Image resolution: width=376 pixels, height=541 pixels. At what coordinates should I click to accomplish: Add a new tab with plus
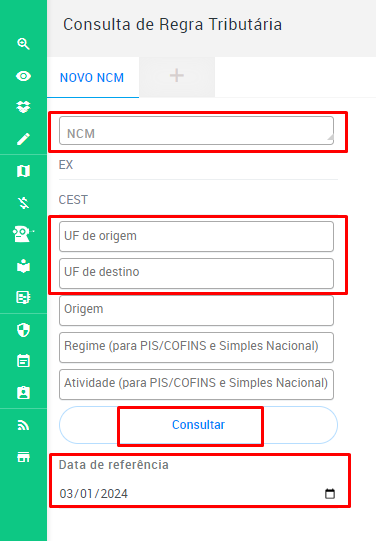pyautogui.click(x=177, y=76)
